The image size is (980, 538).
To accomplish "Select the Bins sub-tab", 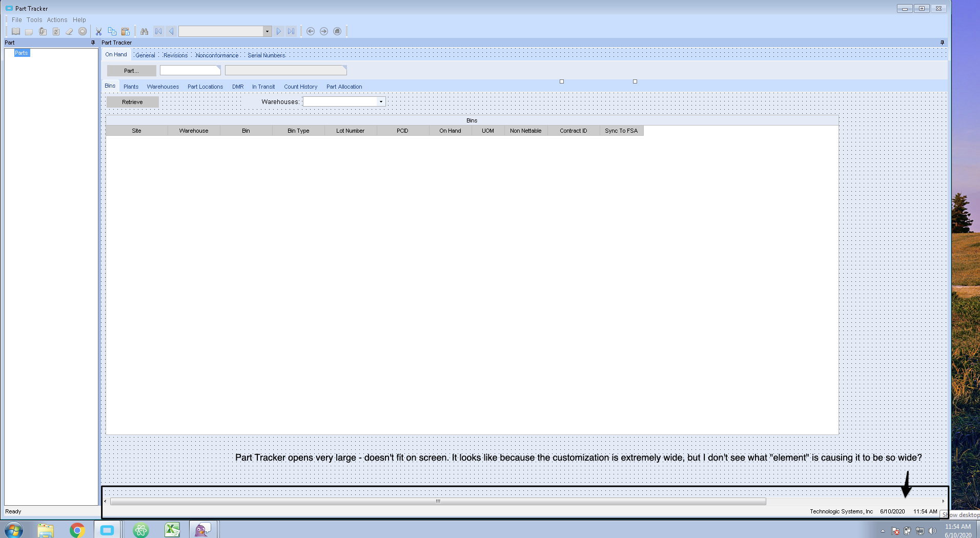I will pyautogui.click(x=110, y=86).
